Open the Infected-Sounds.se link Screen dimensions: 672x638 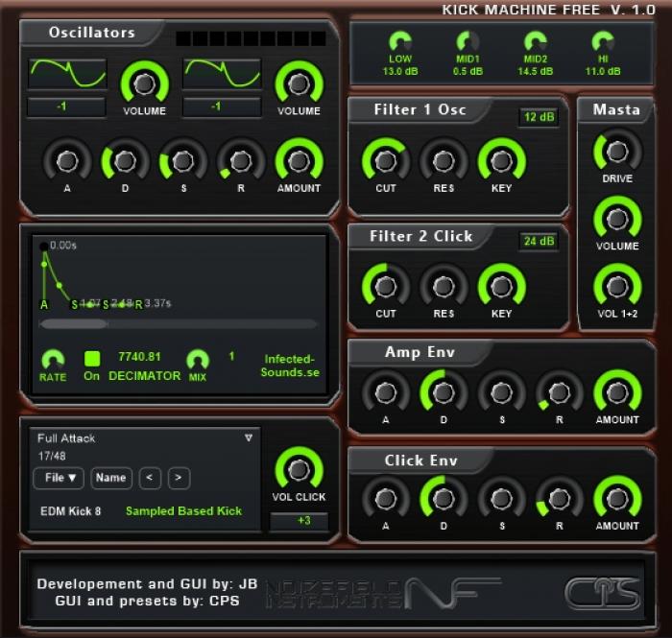[x=291, y=366]
